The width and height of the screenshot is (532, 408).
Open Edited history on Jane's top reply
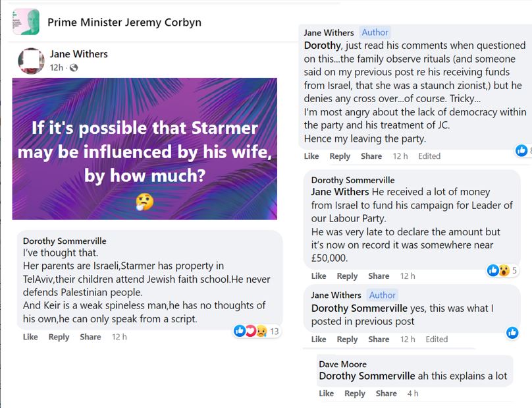429,156
